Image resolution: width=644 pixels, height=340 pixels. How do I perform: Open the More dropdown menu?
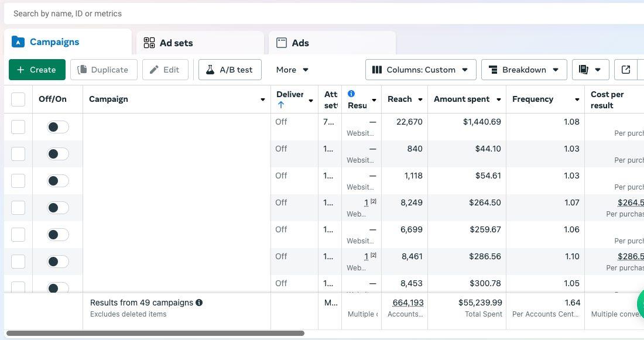(292, 70)
